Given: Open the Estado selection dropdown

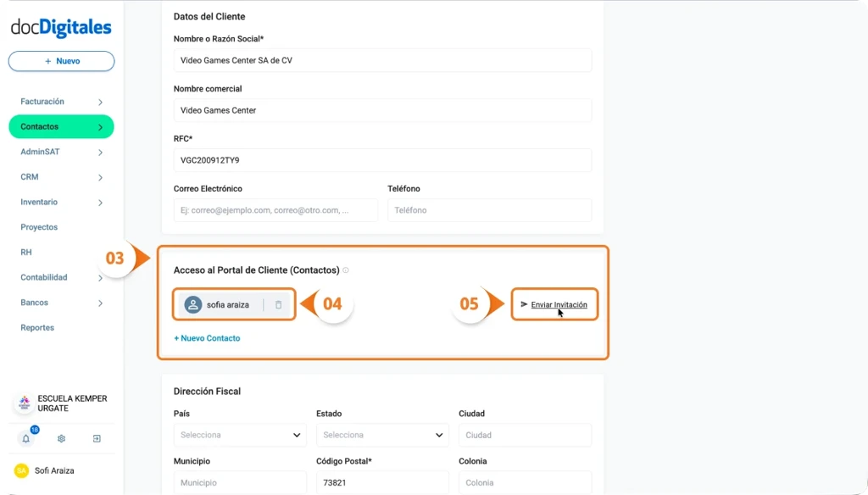Looking at the screenshot, I should tap(382, 435).
